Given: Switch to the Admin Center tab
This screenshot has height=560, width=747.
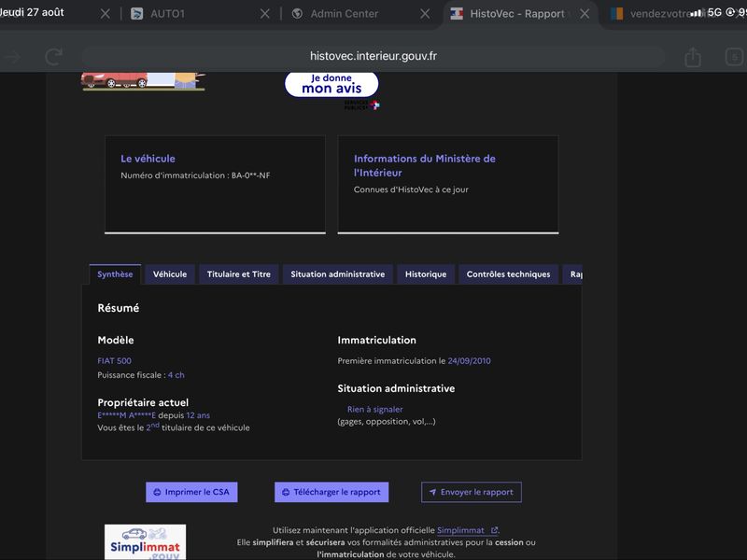Looking at the screenshot, I should tap(344, 14).
